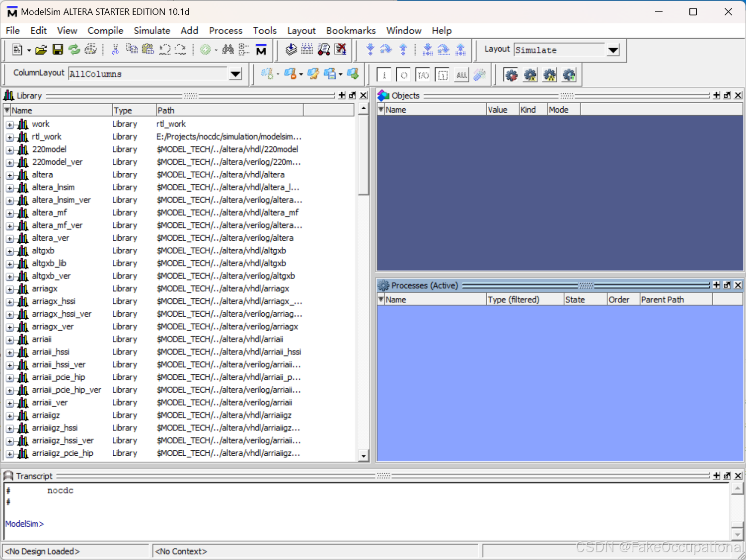
Task: Open the Compile menu
Action: click(x=105, y=31)
